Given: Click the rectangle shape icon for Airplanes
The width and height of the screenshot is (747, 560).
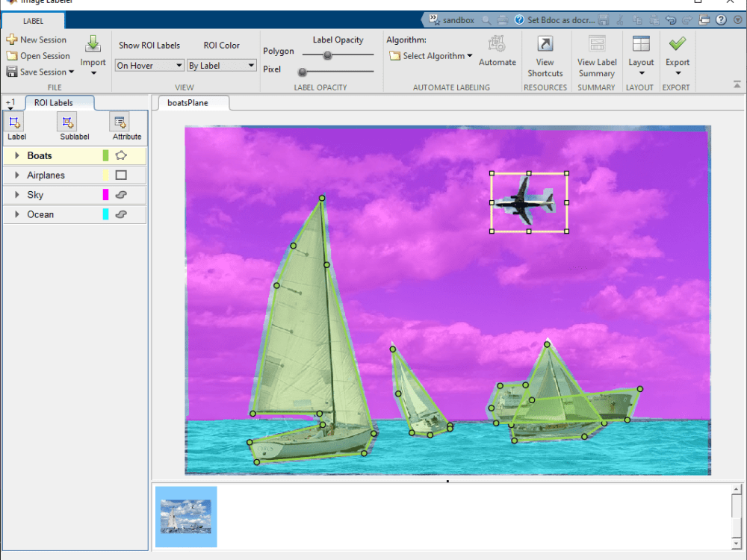Looking at the screenshot, I should [x=121, y=175].
